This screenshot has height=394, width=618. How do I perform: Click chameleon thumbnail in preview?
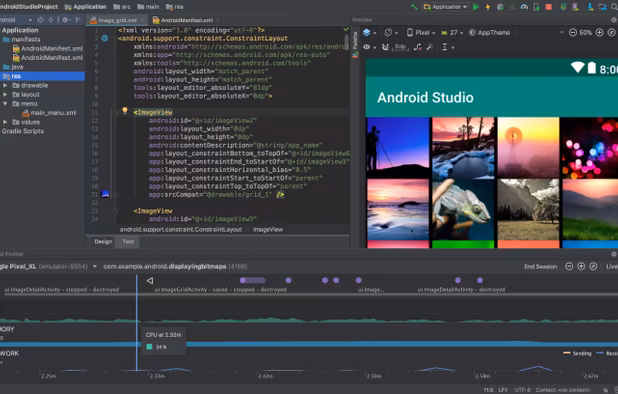463,210
